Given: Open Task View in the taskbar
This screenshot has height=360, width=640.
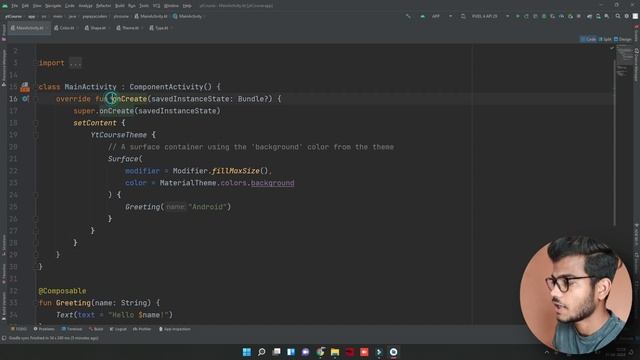Looking at the screenshot, I should click(276, 352).
